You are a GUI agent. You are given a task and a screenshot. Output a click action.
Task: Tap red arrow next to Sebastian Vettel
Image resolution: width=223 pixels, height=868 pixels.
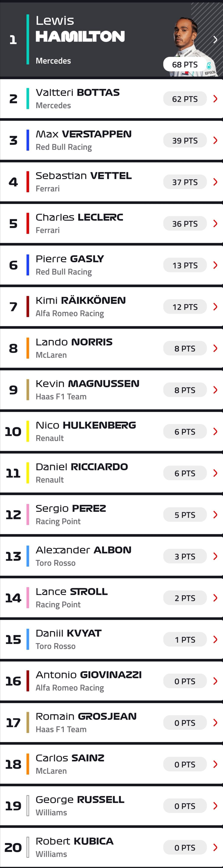pyautogui.click(x=215, y=182)
